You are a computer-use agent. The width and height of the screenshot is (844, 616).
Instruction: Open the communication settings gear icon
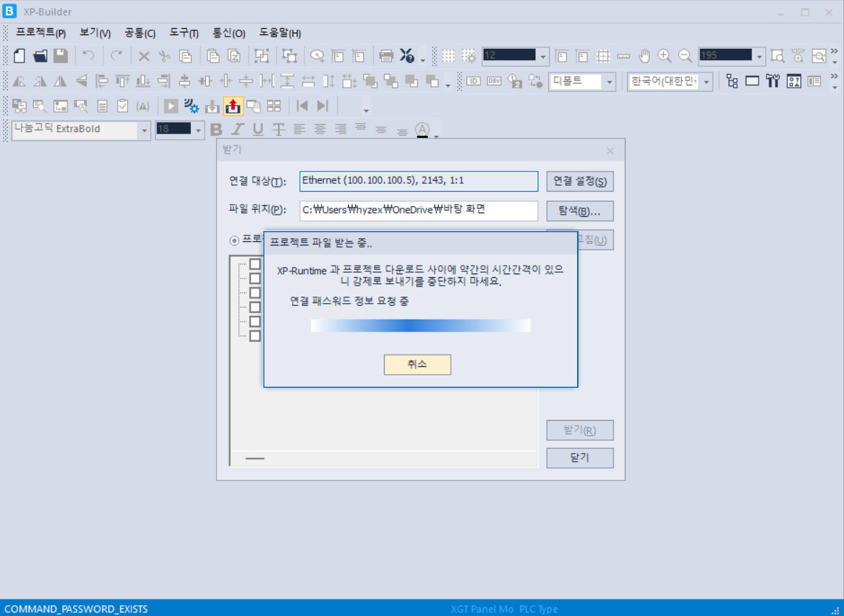192,106
